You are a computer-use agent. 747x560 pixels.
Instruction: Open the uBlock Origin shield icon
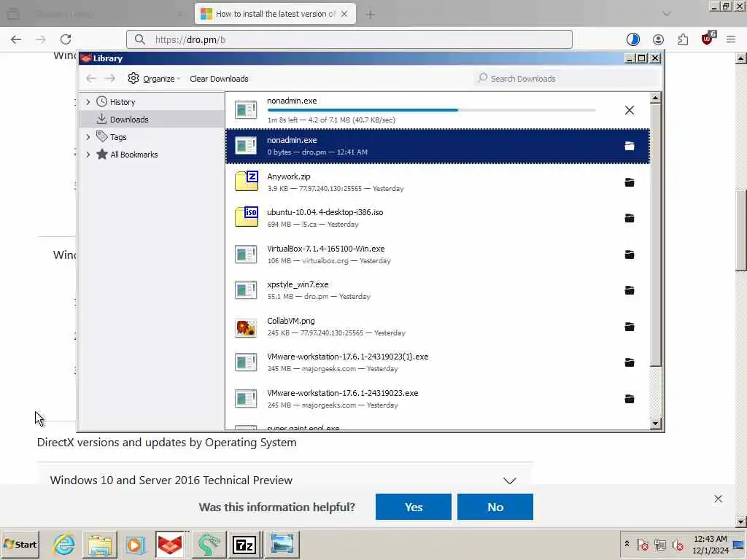point(708,39)
